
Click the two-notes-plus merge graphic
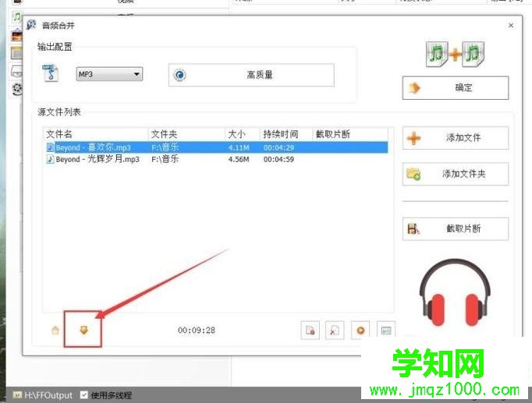pos(455,55)
